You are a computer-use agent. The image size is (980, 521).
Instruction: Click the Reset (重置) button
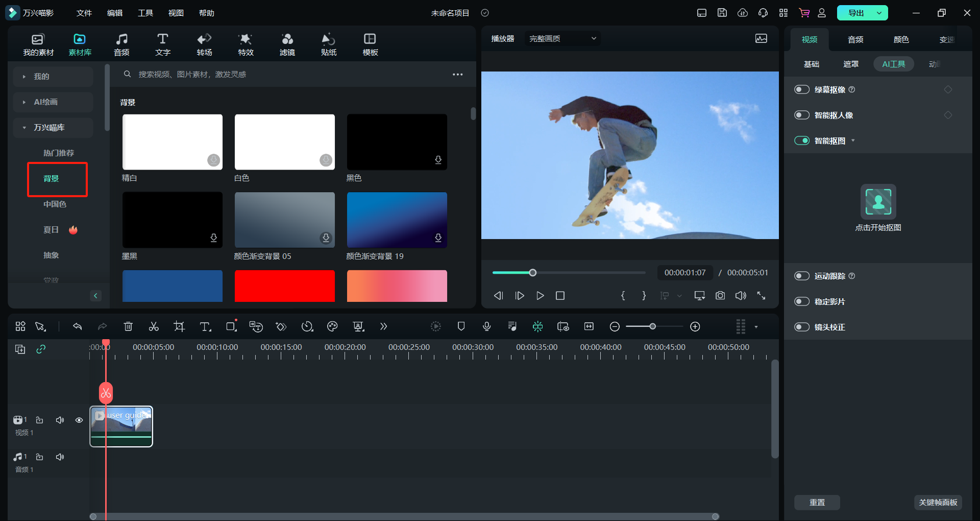coord(817,502)
